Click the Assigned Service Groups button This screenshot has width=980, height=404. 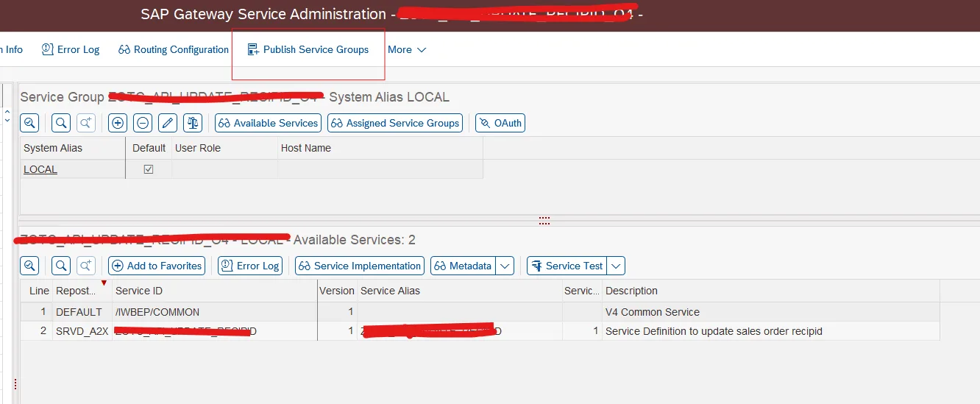pyautogui.click(x=395, y=123)
